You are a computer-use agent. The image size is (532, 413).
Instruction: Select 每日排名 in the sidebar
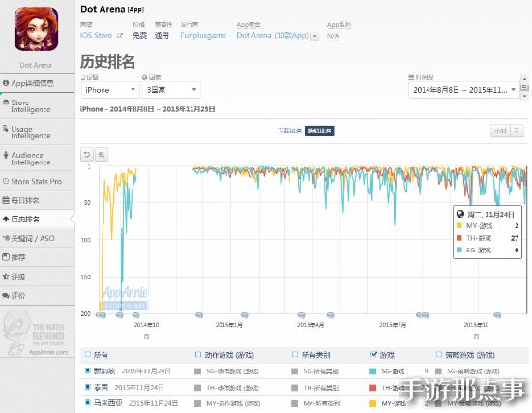[37, 200]
